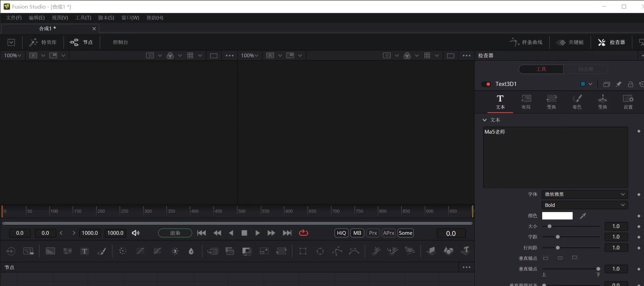Open the left viewer three-dot options menu
The image size is (644, 286).
coord(230,56)
